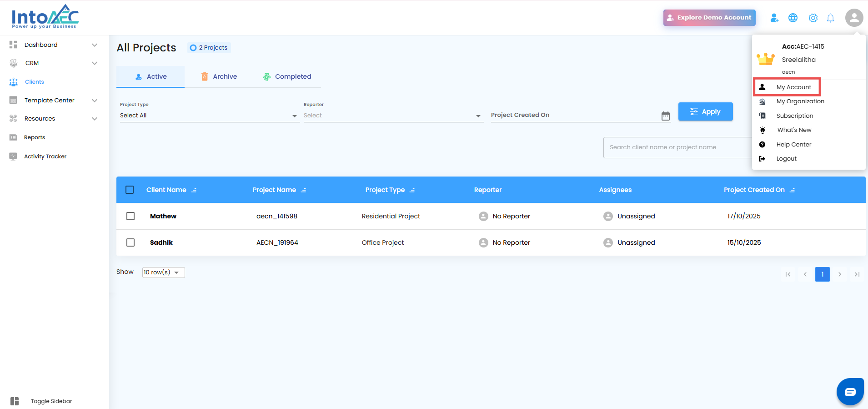
Task: Click the calendar icon for Project Created On
Action: point(666,116)
